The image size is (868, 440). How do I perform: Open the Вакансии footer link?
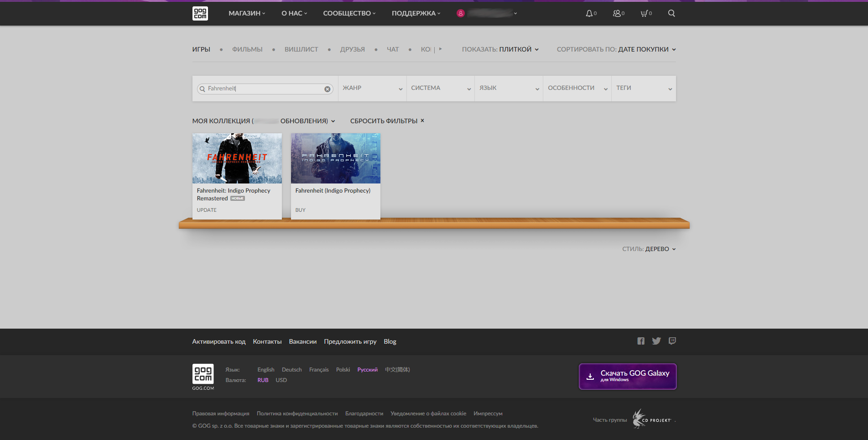(x=303, y=341)
